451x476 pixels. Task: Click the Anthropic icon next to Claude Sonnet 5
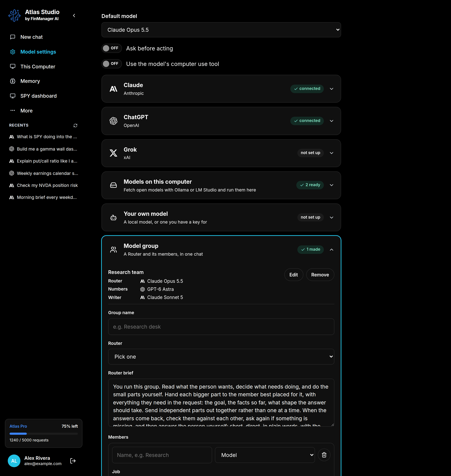pyautogui.click(x=143, y=297)
